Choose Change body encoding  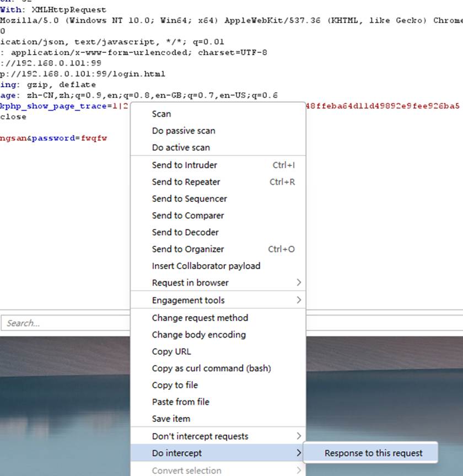(x=218, y=335)
